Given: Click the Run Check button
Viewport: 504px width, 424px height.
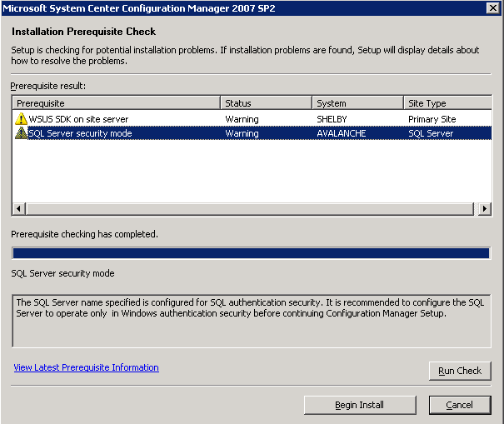Looking at the screenshot, I should click(460, 371).
